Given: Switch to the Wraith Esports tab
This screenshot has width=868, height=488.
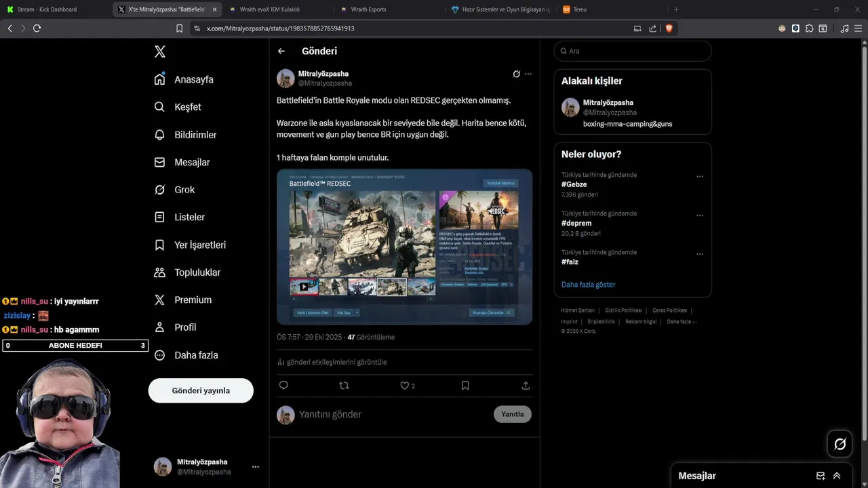Looking at the screenshot, I should point(388,9).
